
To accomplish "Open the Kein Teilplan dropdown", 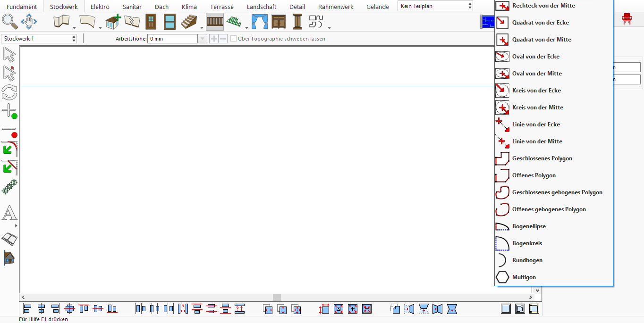I will 435,6.
